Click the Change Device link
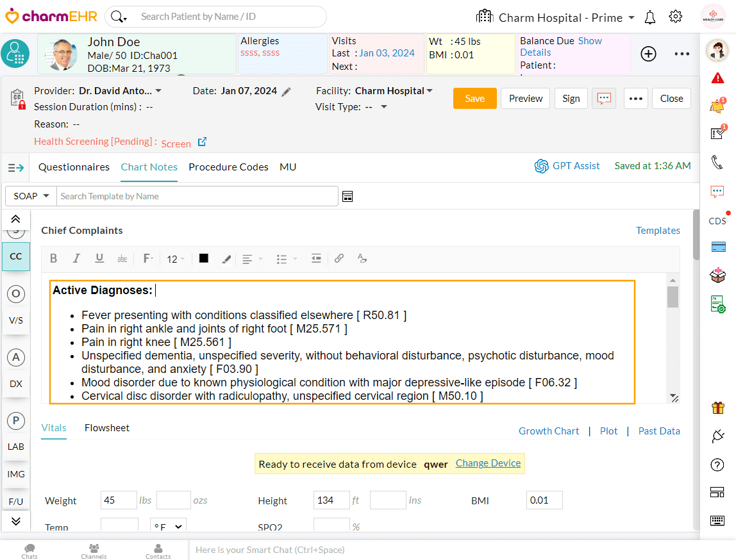The height and width of the screenshot is (560, 736). click(488, 463)
